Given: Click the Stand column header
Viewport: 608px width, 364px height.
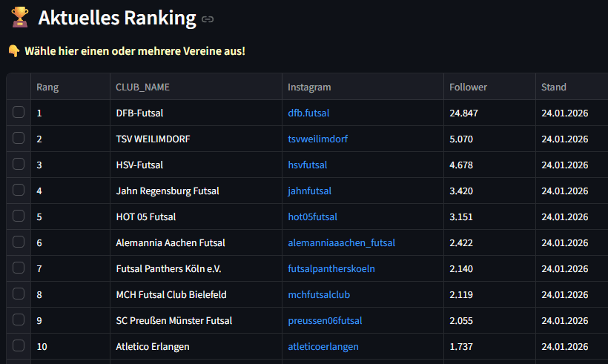Looking at the screenshot, I should point(553,87).
